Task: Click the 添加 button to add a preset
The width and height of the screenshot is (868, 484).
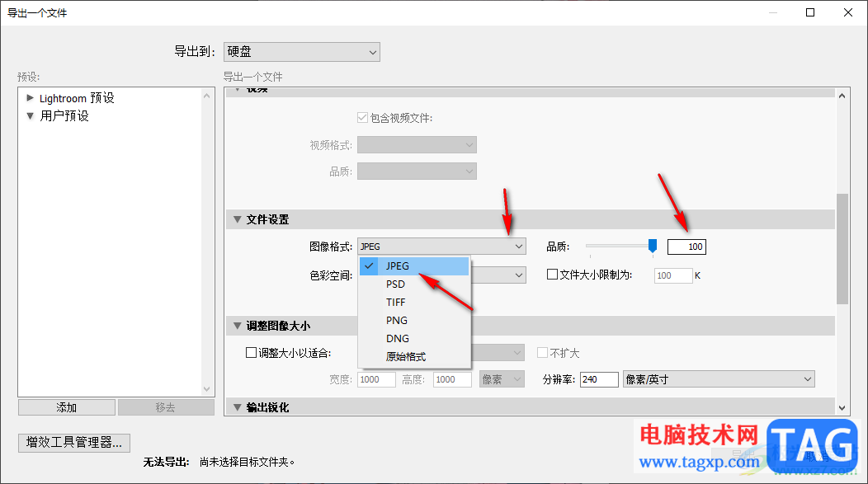Action: (x=66, y=406)
